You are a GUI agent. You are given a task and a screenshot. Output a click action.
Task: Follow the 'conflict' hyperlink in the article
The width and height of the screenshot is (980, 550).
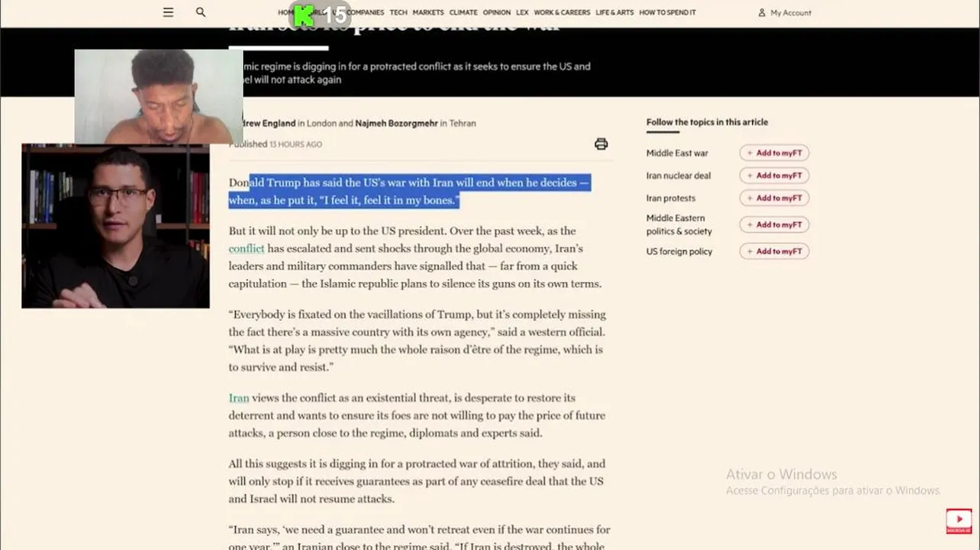(247, 248)
